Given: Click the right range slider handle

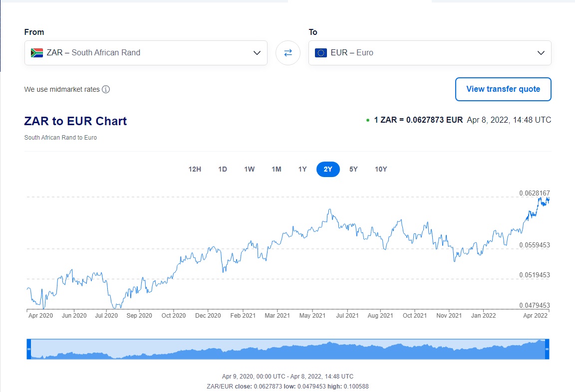Looking at the screenshot, I should tap(547, 349).
